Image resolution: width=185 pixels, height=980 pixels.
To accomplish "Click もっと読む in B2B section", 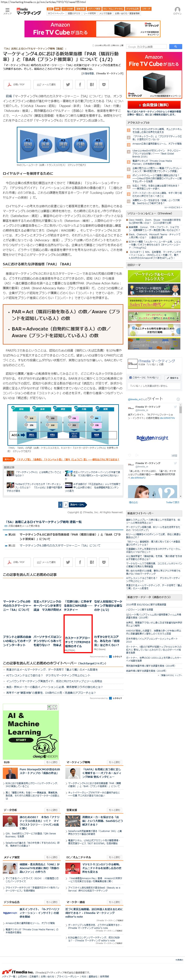I will coord(52,762).
